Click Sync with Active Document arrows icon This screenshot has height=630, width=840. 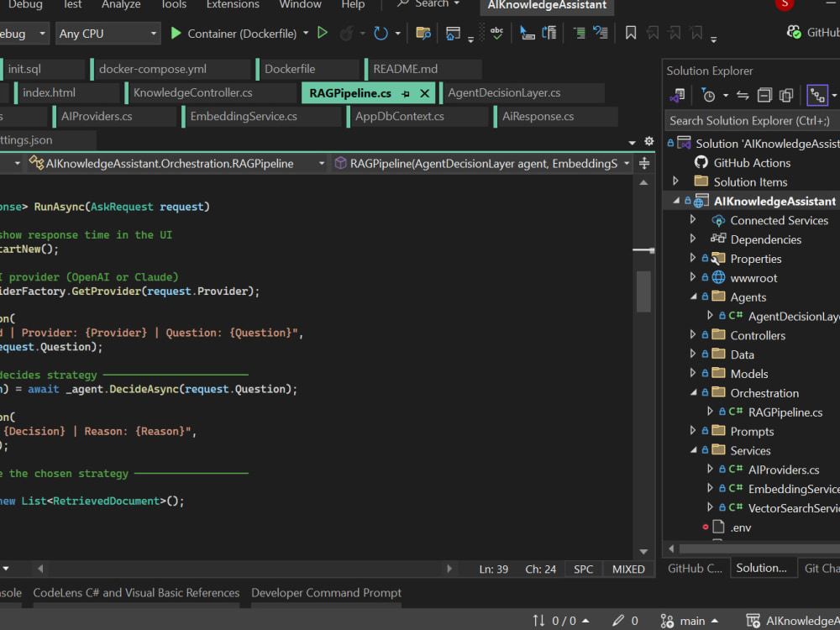(743, 96)
